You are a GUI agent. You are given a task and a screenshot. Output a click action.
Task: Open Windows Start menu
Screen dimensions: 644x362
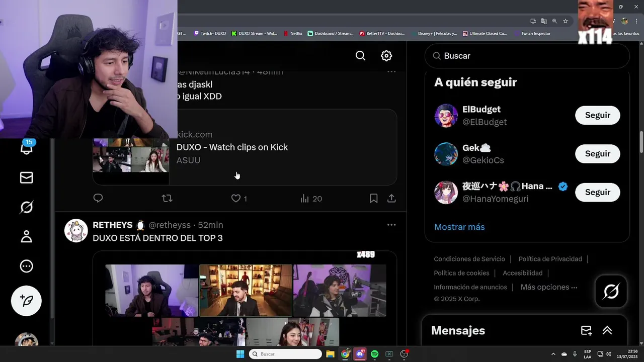click(240, 354)
